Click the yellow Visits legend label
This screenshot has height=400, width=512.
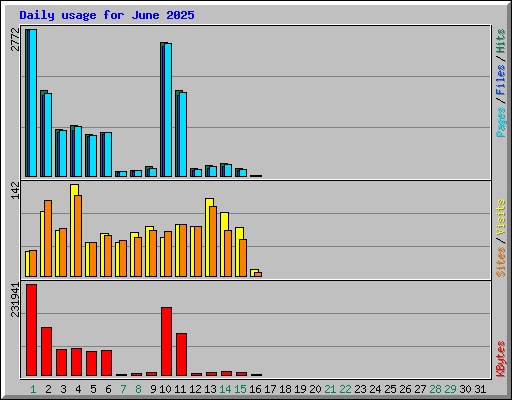[x=500, y=217]
